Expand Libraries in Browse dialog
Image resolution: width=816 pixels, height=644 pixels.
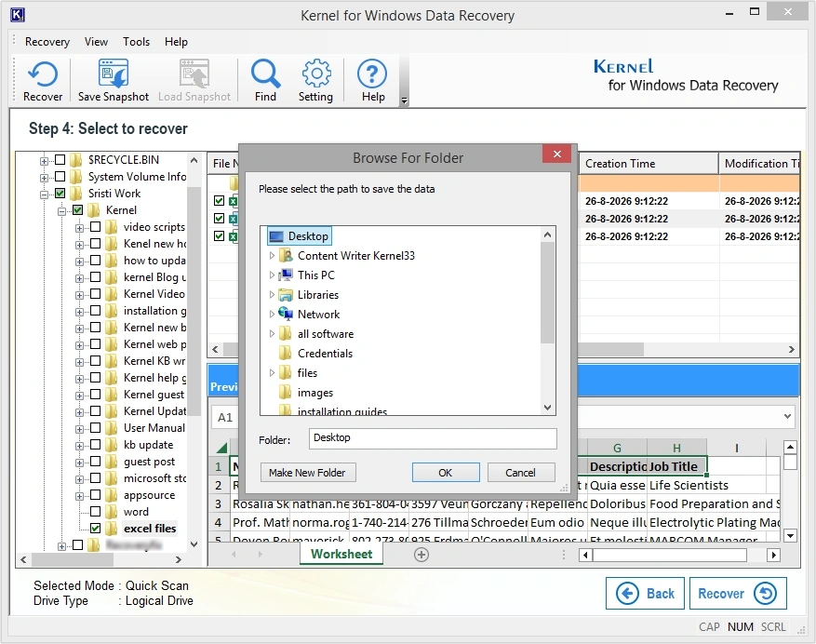272,295
